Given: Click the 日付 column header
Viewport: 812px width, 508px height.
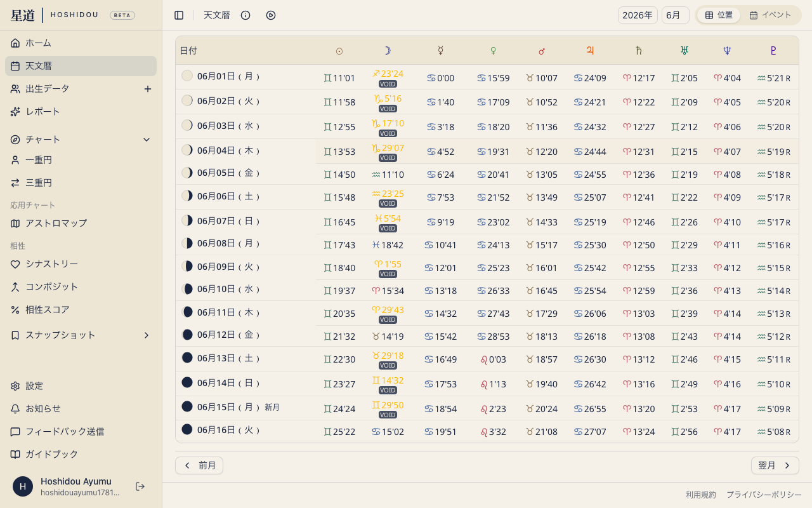Looking at the screenshot, I should pyautogui.click(x=188, y=51).
